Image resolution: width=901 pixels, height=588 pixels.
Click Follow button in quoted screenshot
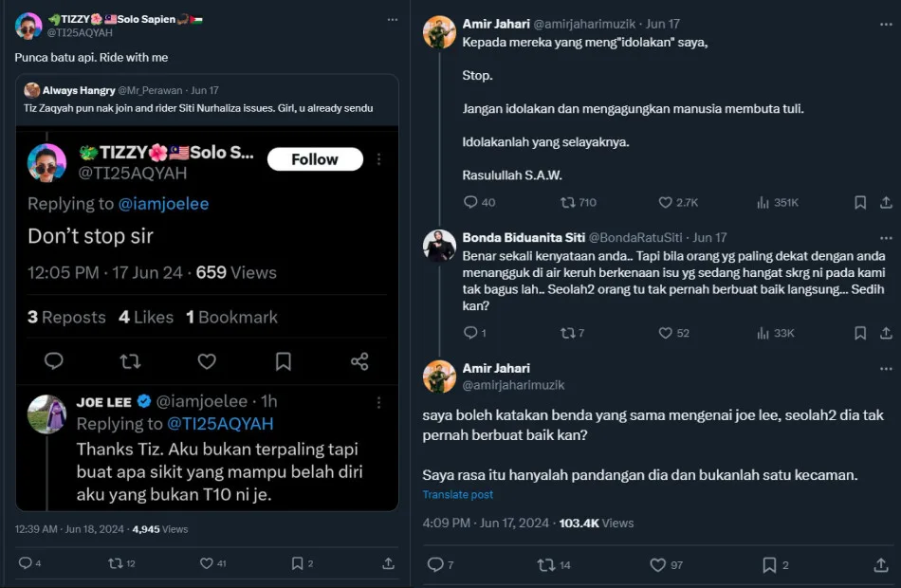[x=315, y=159]
